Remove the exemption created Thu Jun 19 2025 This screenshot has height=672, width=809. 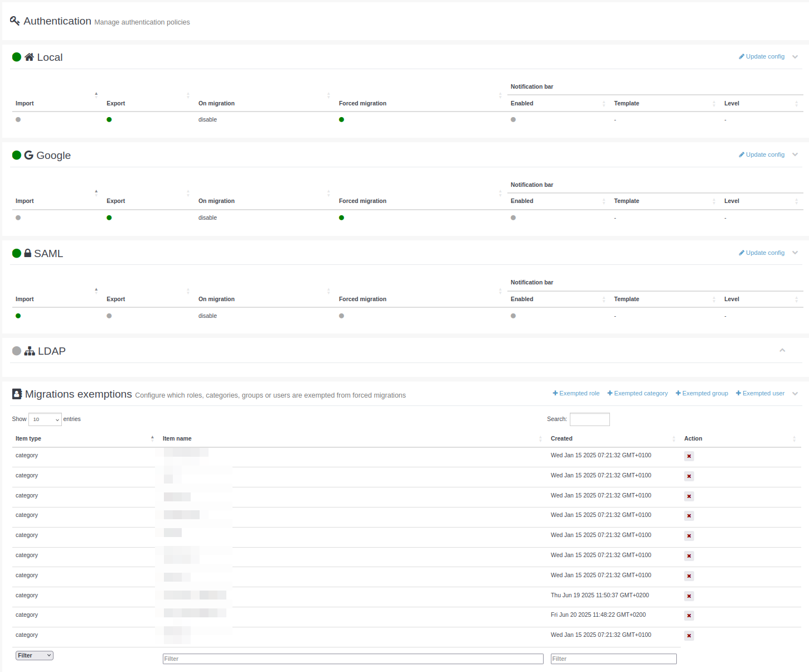click(689, 596)
